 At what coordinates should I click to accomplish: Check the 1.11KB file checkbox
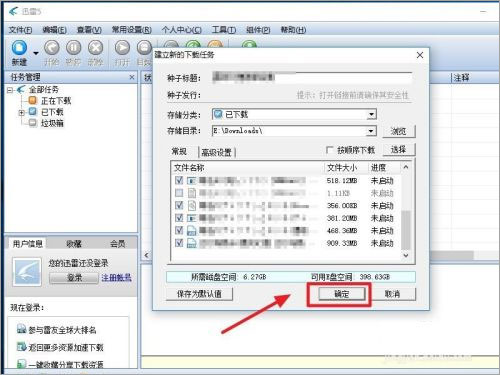[x=179, y=193]
